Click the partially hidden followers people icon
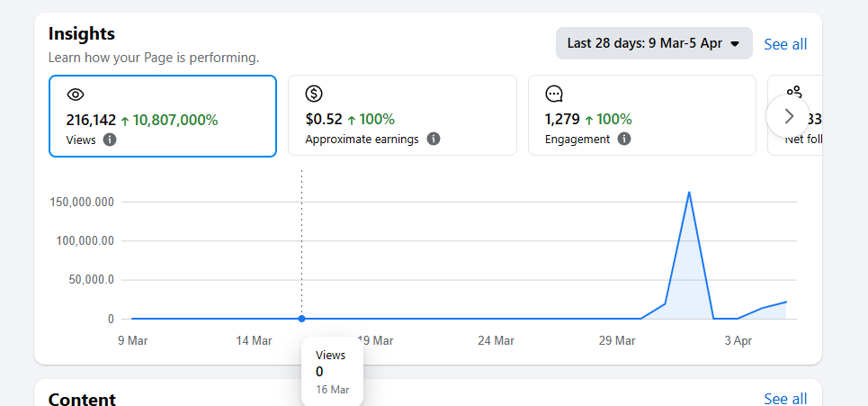Screen dimensions: 868x406 pos(794,92)
